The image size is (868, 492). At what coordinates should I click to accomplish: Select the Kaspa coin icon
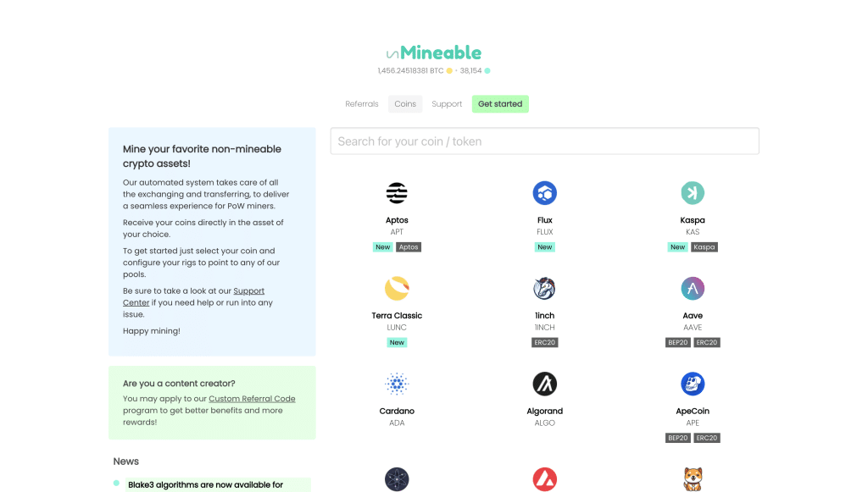point(693,192)
